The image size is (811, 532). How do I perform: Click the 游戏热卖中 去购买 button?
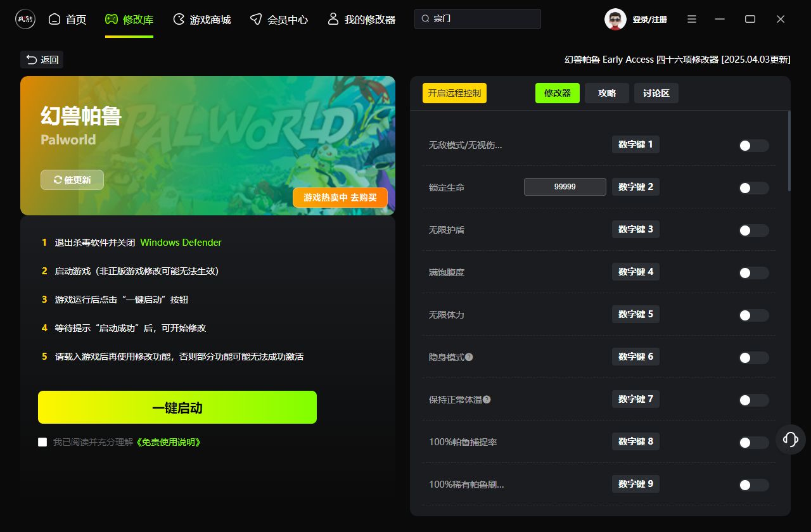[x=340, y=198]
